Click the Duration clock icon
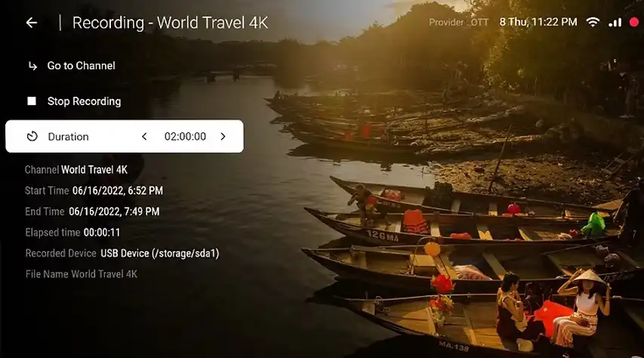This screenshot has width=644, height=358. tap(32, 137)
